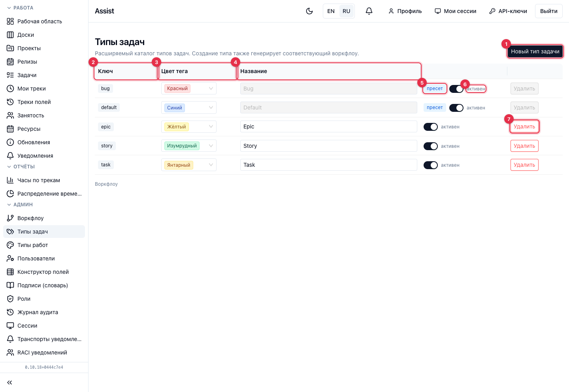Disable the active switch for bug
The width and height of the screenshot is (569, 392).
point(456,89)
